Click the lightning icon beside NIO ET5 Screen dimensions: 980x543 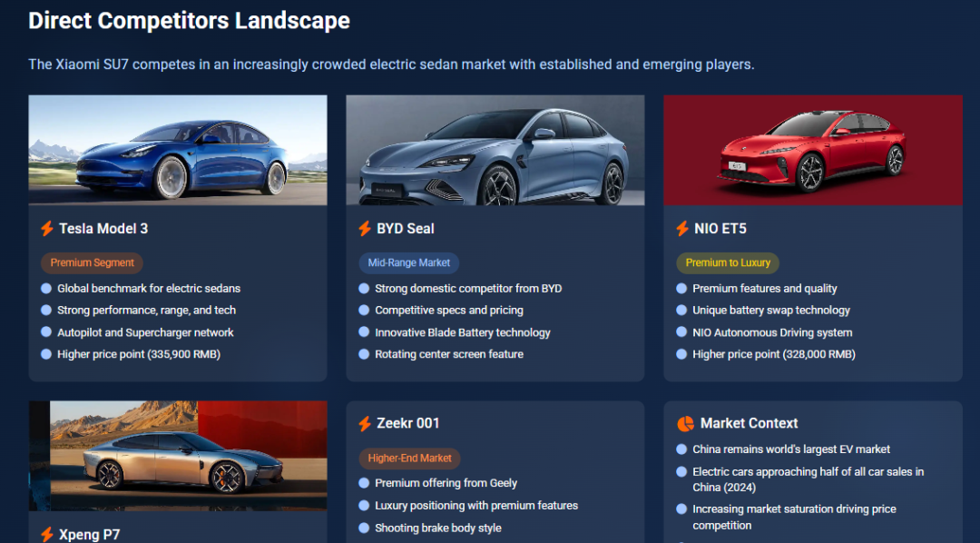pos(681,229)
